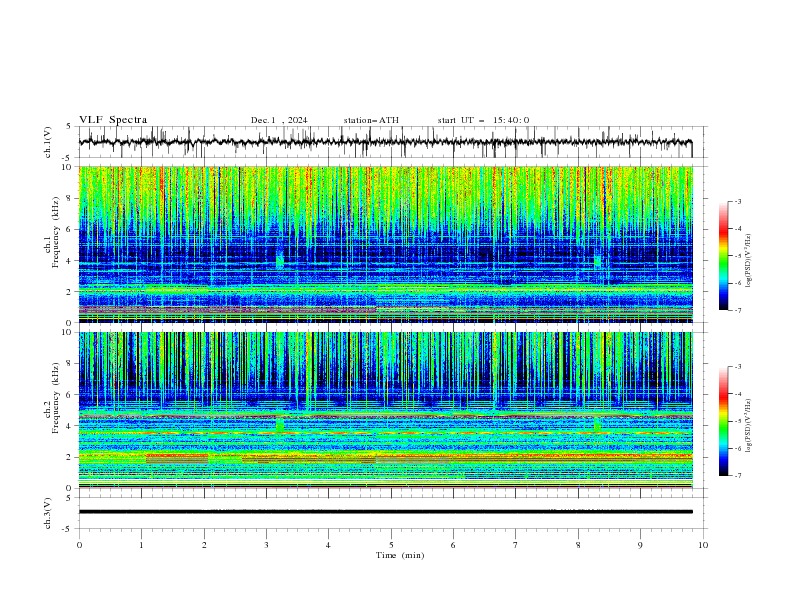Click time axis tick label "5"
Viewport: 792px width, 612px height.
pyautogui.click(x=391, y=545)
